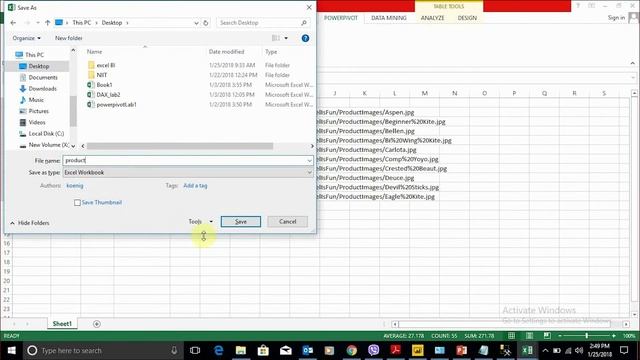Show hidden system tray icons chevron
The height and width of the screenshot is (360, 640).
545,350
